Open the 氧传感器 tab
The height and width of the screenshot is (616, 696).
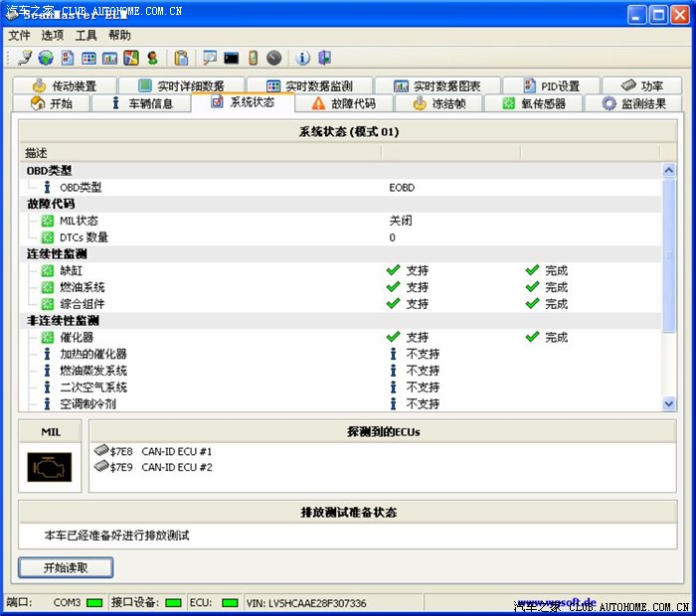[x=535, y=103]
